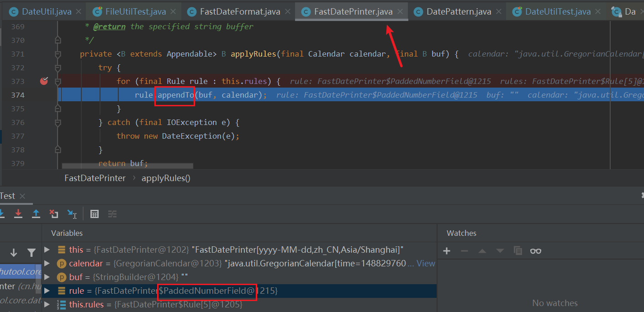Open Evaluate Expression calculator icon
The height and width of the screenshot is (312, 644).
coord(95,213)
